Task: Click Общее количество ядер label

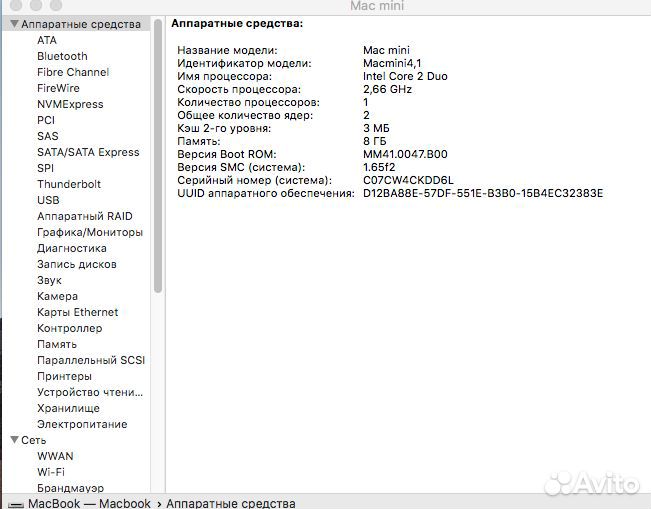Action: [245, 115]
